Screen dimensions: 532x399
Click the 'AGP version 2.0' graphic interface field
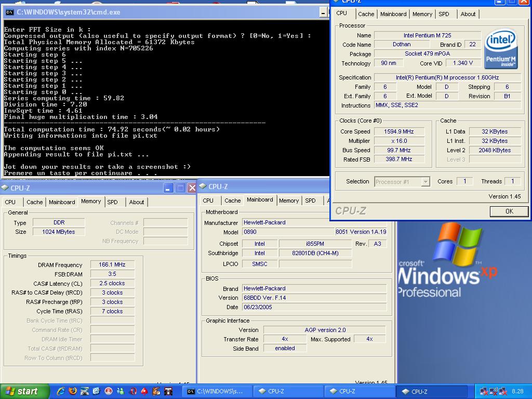click(x=324, y=330)
